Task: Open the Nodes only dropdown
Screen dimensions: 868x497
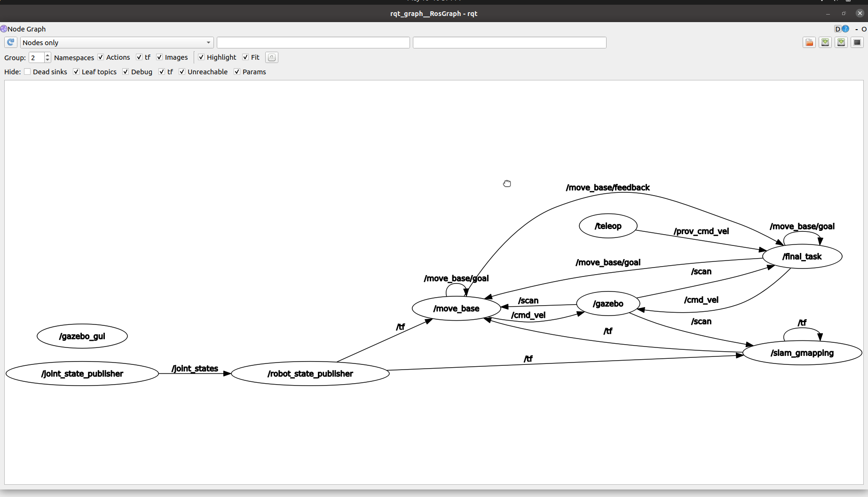Action: (117, 42)
